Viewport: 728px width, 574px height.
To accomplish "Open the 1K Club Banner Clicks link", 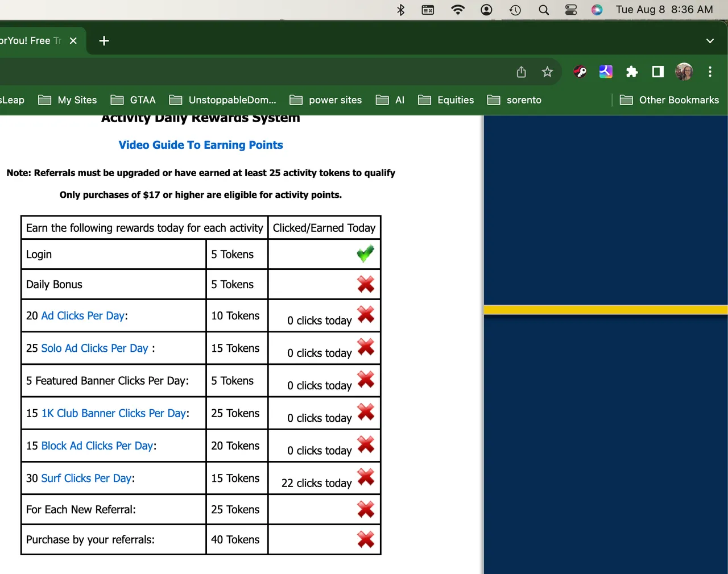I will (x=114, y=413).
